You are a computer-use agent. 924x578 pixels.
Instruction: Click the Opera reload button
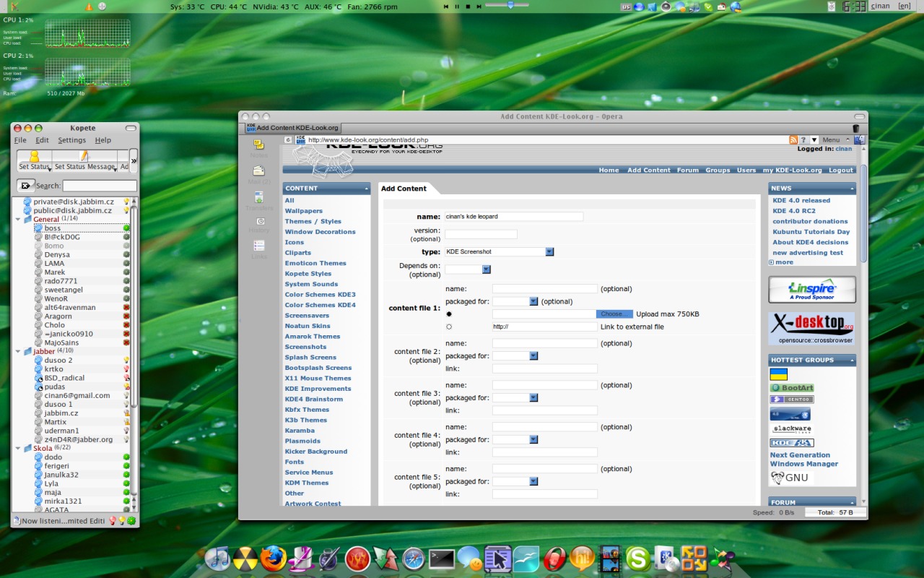click(288, 139)
